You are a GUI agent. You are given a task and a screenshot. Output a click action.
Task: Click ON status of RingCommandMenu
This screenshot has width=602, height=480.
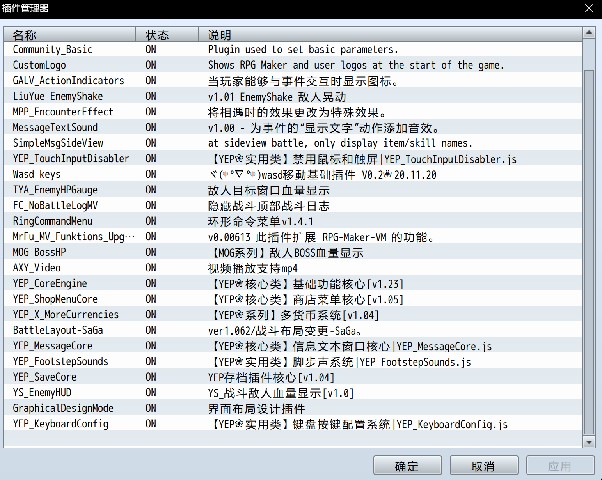(151, 221)
